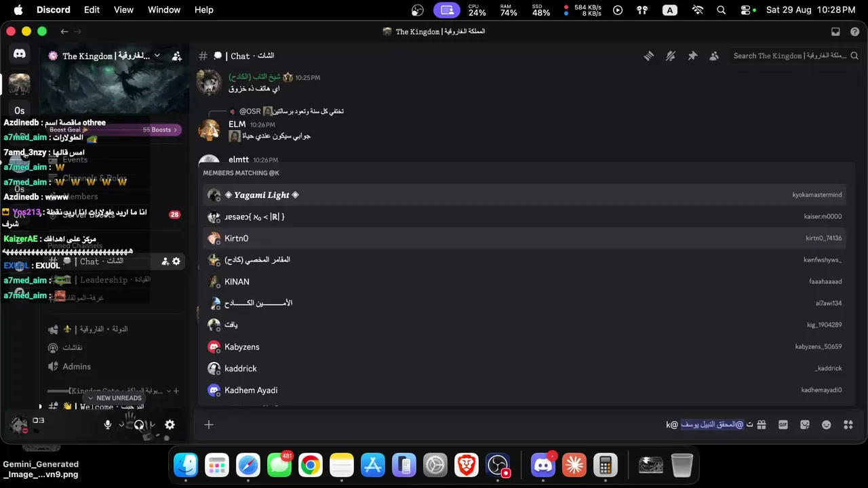Toggle the member list icon
The height and width of the screenshot is (488, 868).
click(714, 56)
